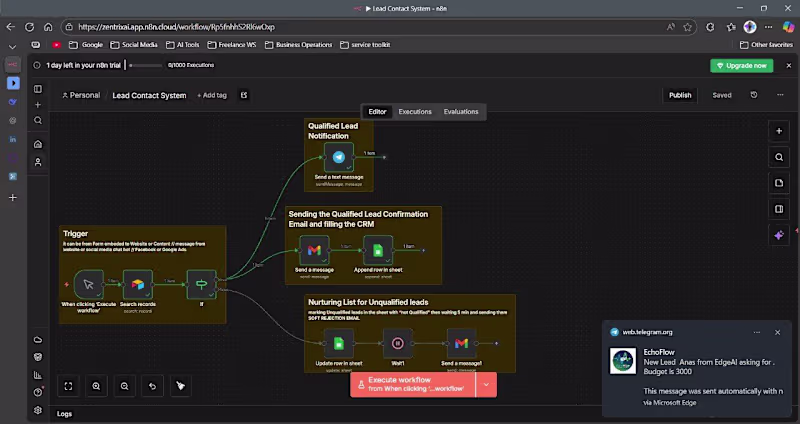Select the Airtable 'Search records' node
Image resolution: width=800 pixels, height=424 pixels.
pos(138,284)
